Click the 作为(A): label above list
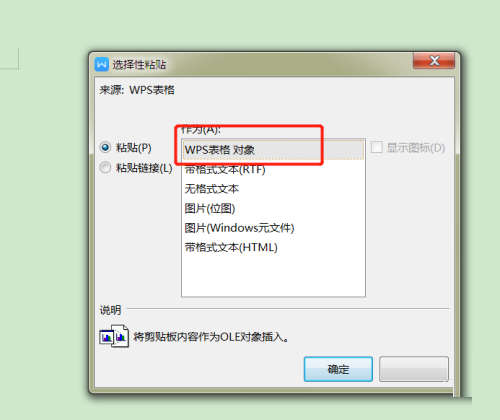 201,129
